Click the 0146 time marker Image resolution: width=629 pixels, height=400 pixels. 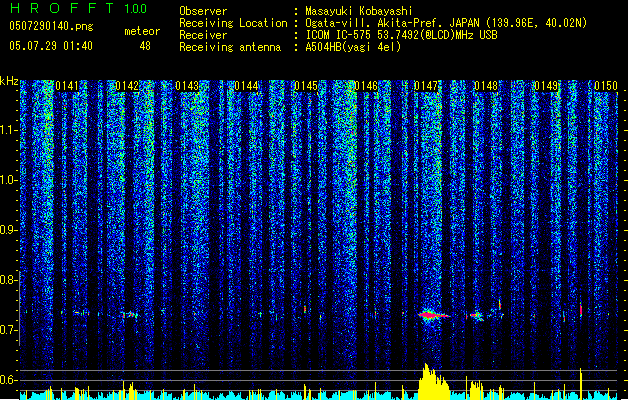coord(366,86)
